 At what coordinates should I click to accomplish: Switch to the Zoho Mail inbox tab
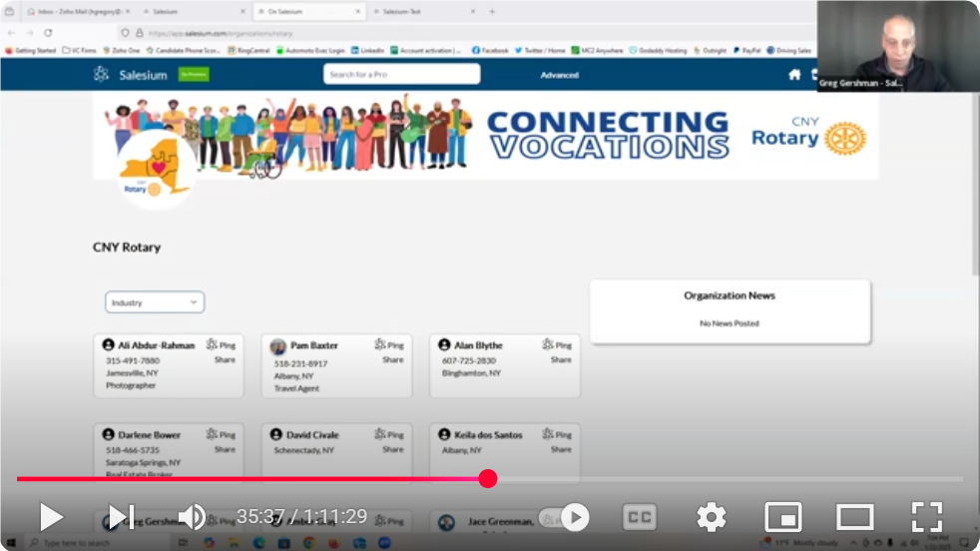[79, 11]
